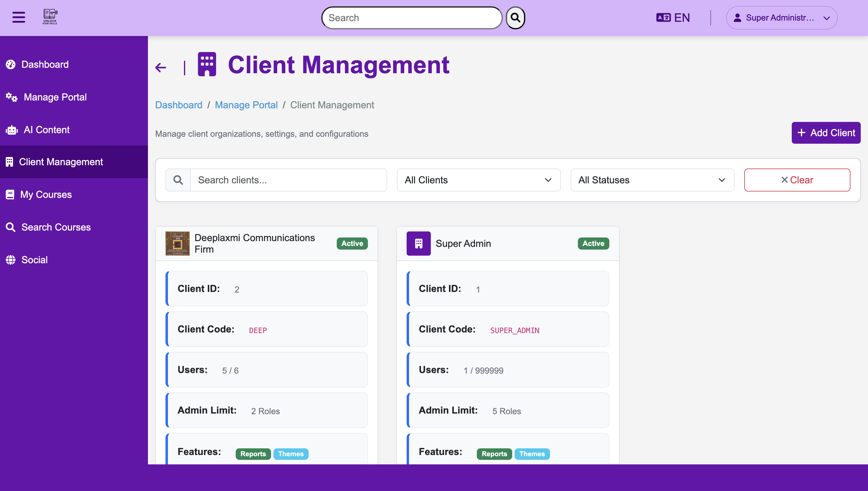Click the Social globe icon

[11, 260]
